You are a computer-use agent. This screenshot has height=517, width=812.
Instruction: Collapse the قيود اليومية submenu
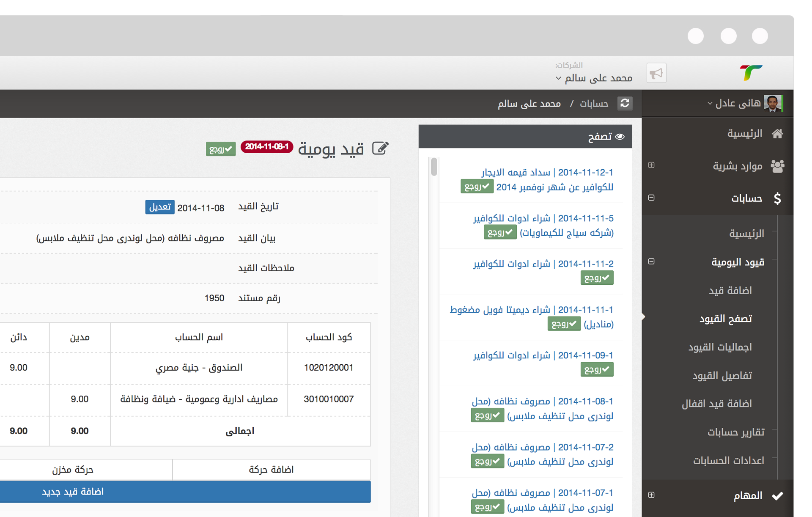(651, 261)
